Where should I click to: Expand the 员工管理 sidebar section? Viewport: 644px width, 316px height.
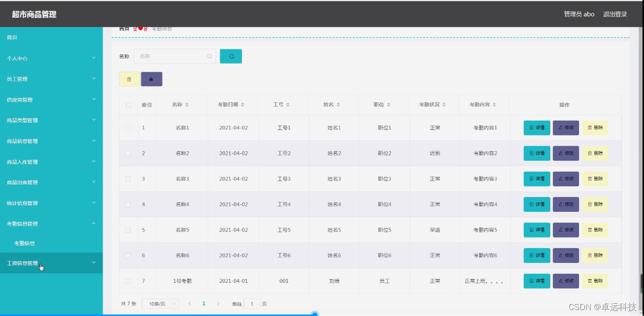51,78
